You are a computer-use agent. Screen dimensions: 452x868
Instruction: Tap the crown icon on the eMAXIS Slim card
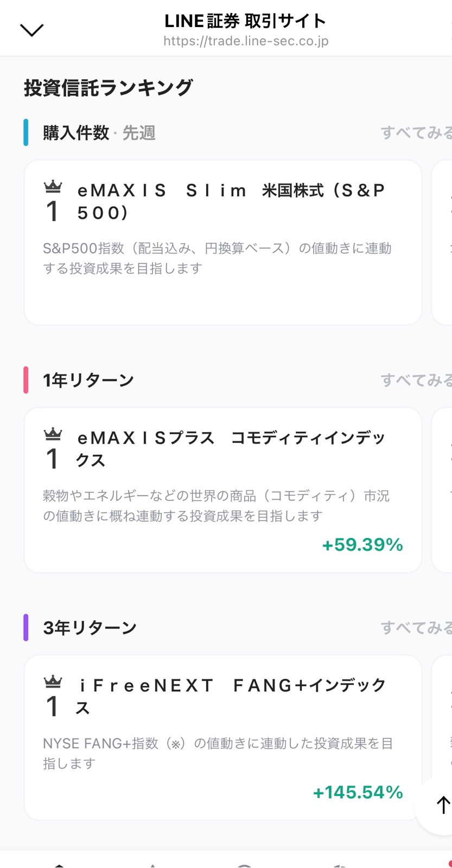(53, 187)
